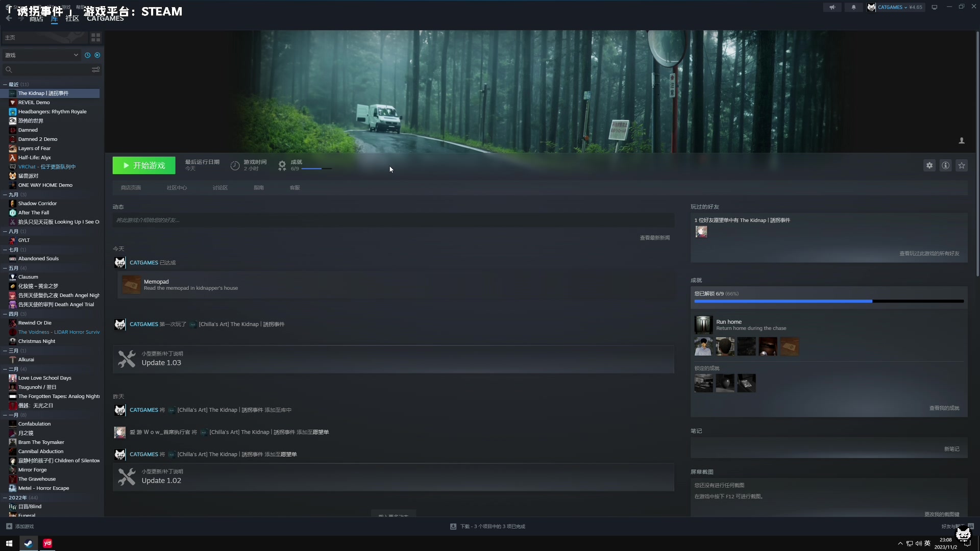The height and width of the screenshot is (551, 980).
Task: Open the Update 1.03 patch notes
Action: 394,359
